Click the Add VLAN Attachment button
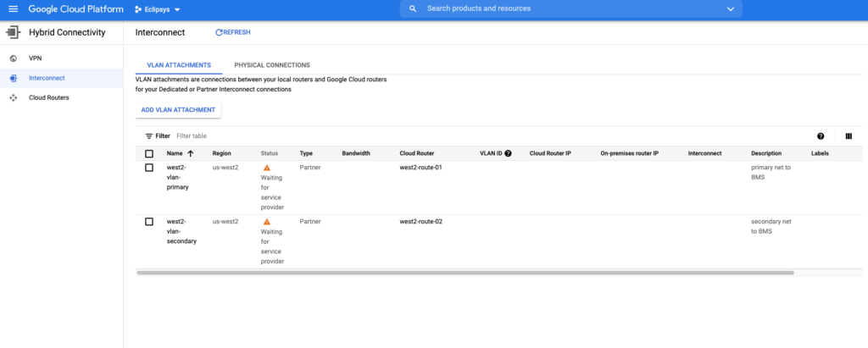The width and height of the screenshot is (868, 348). coord(178,110)
